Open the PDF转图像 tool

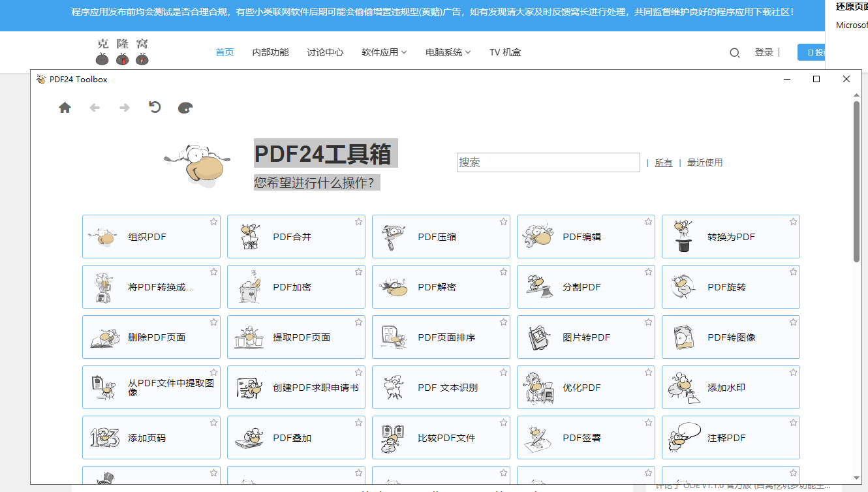[x=731, y=337]
